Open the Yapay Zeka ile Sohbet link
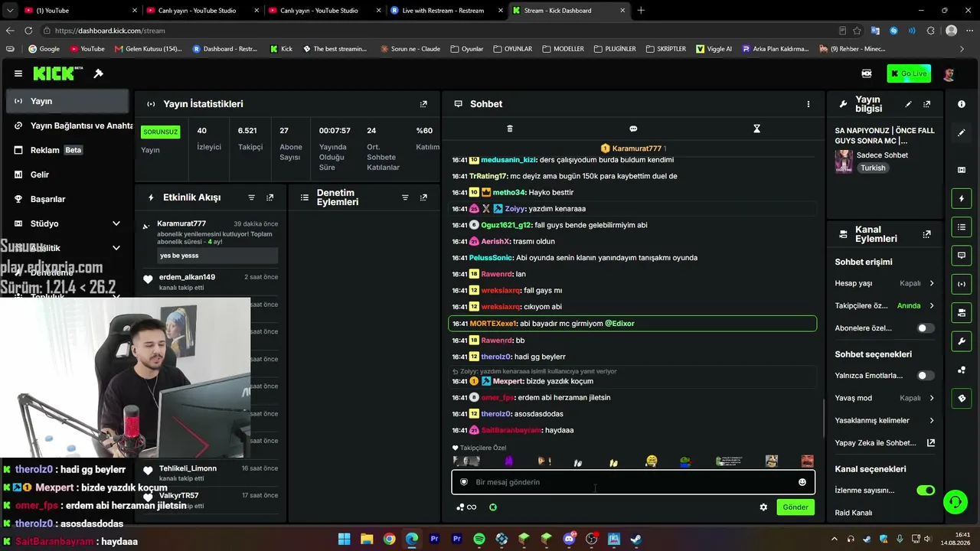Image resolution: width=980 pixels, height=551 pixels. pyautogui.click(x=884, y=442)
